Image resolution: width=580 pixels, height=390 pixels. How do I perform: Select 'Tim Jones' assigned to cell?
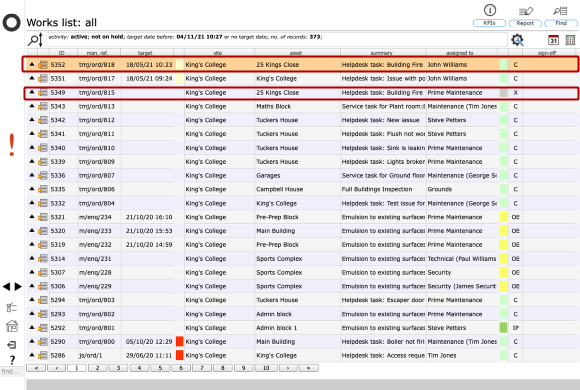(x=442, y=356)
